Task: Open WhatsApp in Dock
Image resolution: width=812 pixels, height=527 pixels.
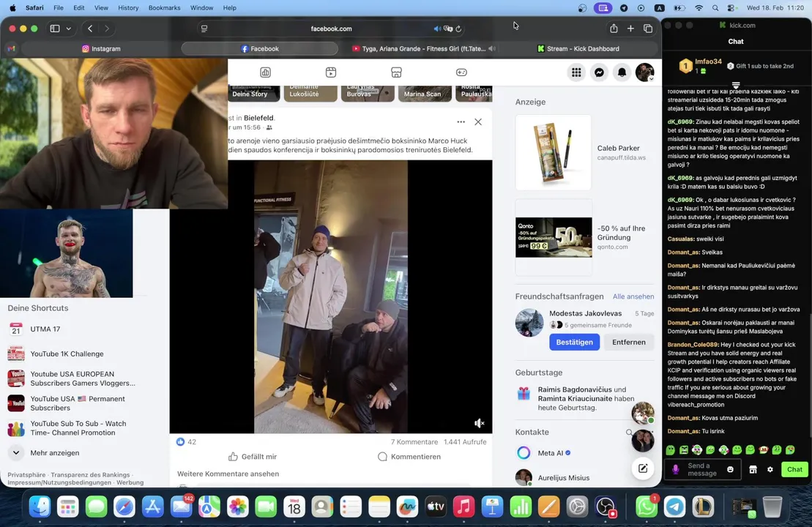Action: click(646, 507)
